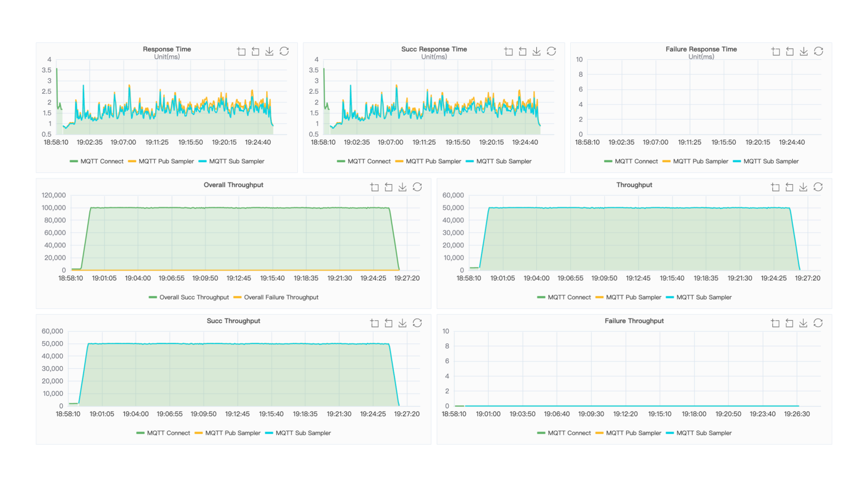Download the Failure Throughput chart image
The width and height of the screenshot is (868, 488).
pos(803,323)
